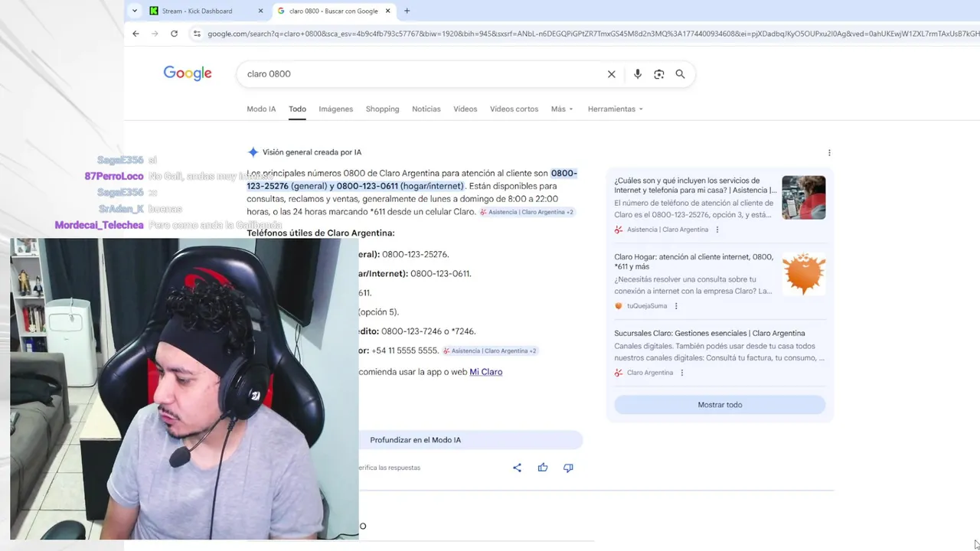Go back with the browser back arrow
980x551 pixels.
coord(136,34)
